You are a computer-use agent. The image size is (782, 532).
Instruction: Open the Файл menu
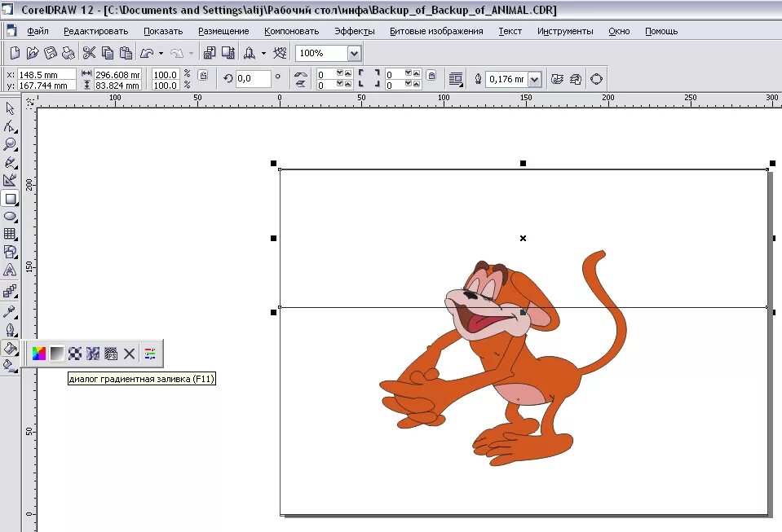(38, 31)
